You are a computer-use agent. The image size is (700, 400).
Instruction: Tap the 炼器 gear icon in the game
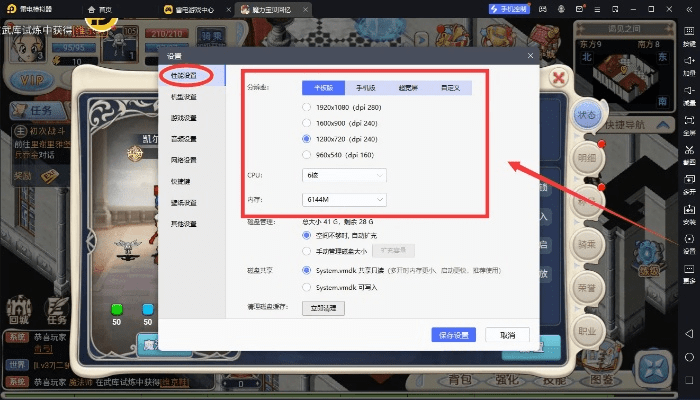[648, 258]
